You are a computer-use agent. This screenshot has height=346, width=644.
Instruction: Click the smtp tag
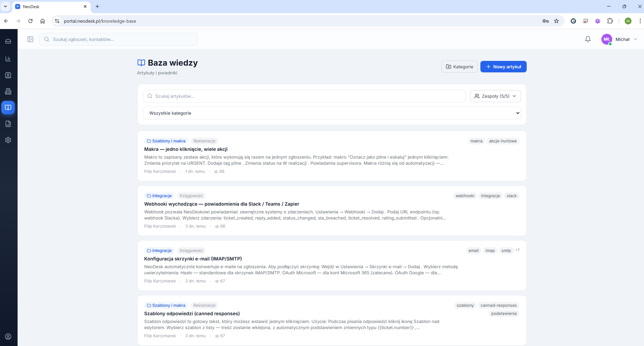point(506,251)
